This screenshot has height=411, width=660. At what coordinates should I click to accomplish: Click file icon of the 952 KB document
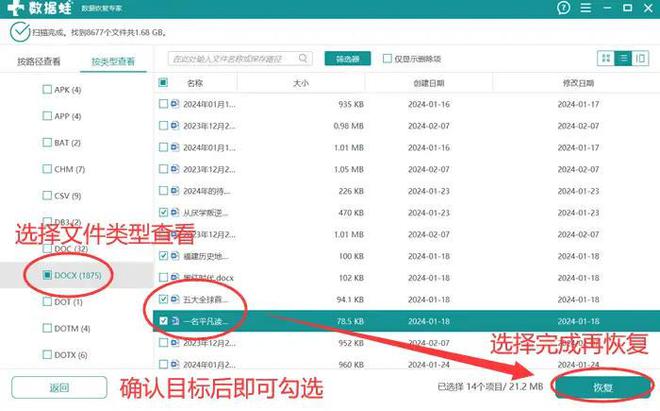175,343
